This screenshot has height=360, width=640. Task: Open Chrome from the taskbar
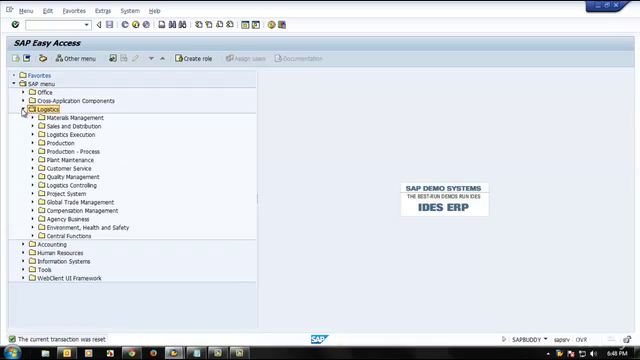(x=131, y=353)
